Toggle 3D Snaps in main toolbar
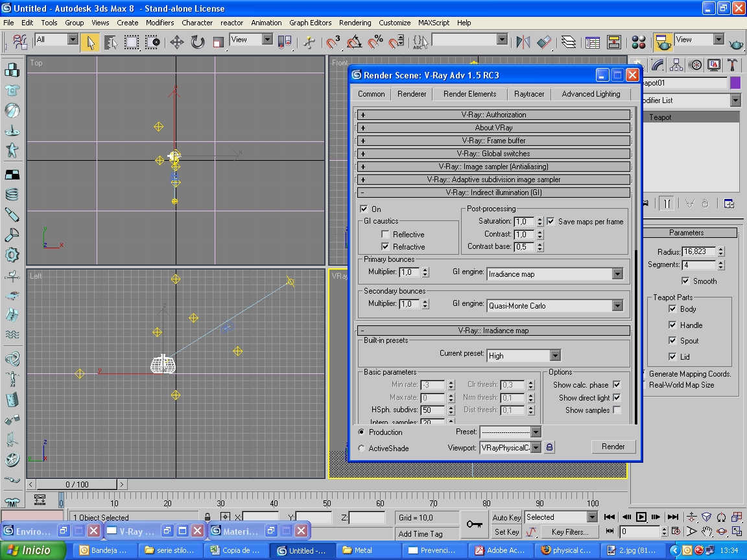Viewport: 747px width, 560px height. point(333,42)
